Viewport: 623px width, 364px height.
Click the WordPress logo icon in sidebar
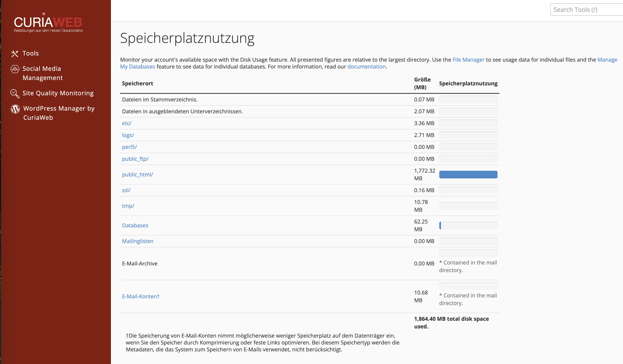point(15,109)
